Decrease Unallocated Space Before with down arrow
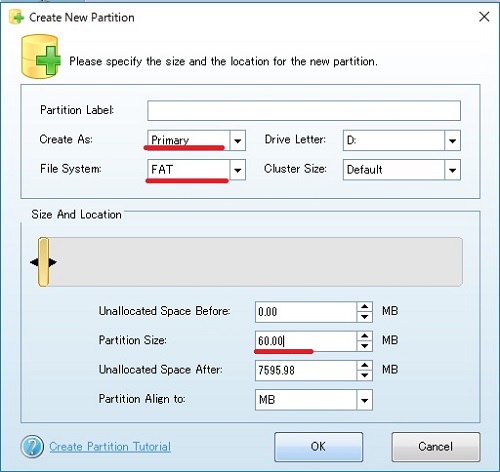This screenshot has width=500, height=472. tap(364, 317)
